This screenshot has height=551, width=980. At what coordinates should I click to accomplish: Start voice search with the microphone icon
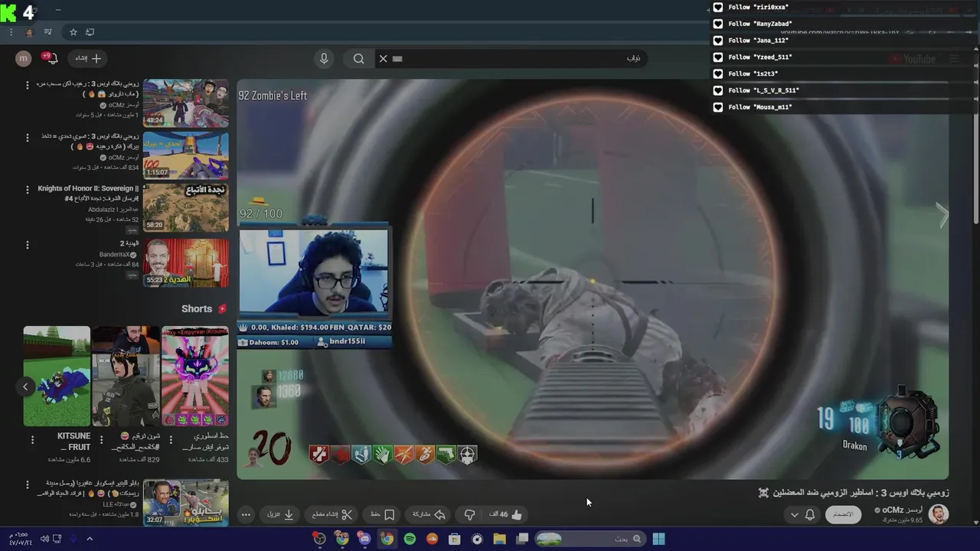[x=324, y=58]
